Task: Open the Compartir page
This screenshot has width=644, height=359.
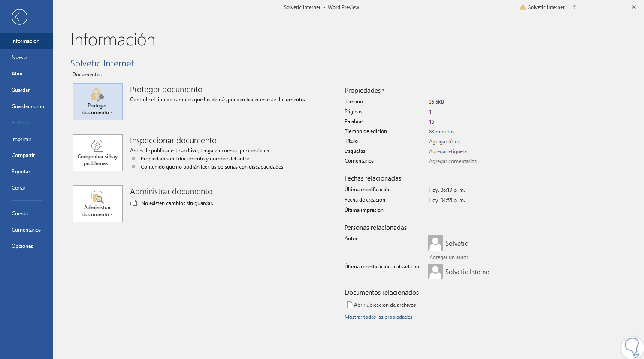Action: [27, 155]
